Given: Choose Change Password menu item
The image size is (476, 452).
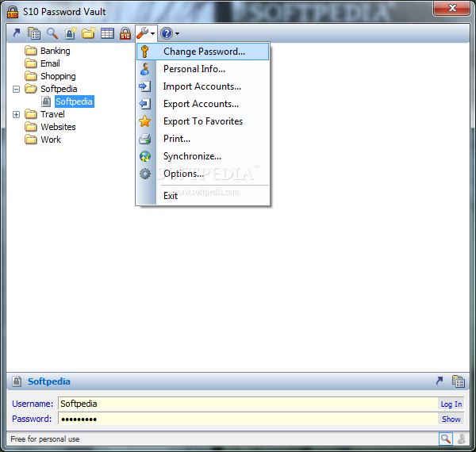Looking at the screenshot, I should (203, 52).
